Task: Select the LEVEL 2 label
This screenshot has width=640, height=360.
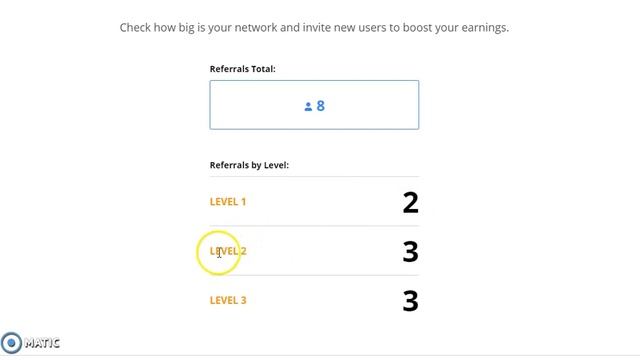Action: coord(228,251)
